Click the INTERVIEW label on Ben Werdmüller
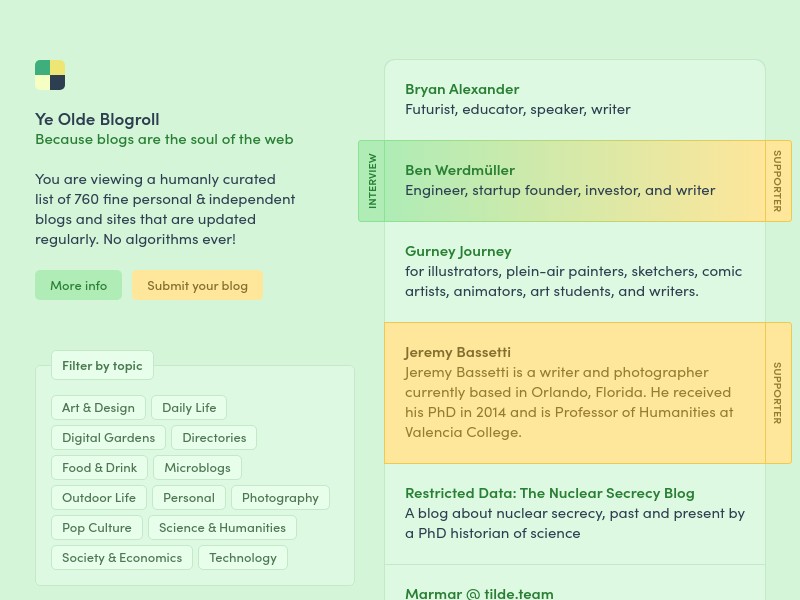The image size is (800, 600). pyautogui.click(x=372, y=181)
